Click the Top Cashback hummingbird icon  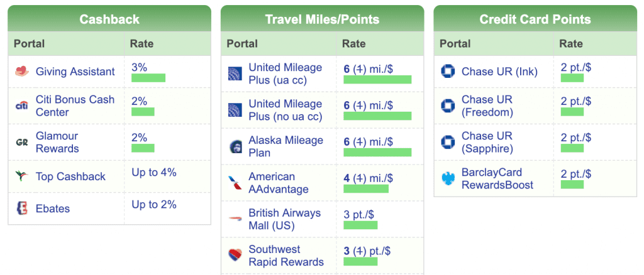click(22, 176)
